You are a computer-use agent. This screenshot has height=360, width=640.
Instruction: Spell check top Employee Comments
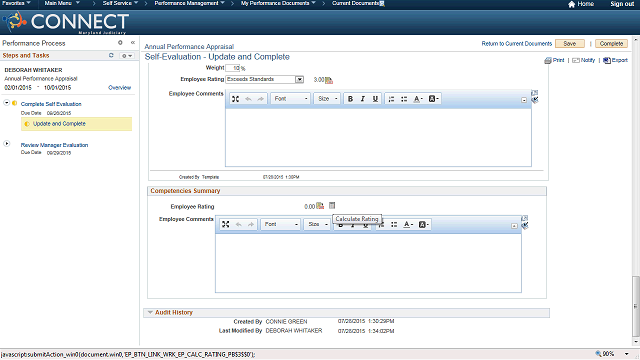pos(535,100)
